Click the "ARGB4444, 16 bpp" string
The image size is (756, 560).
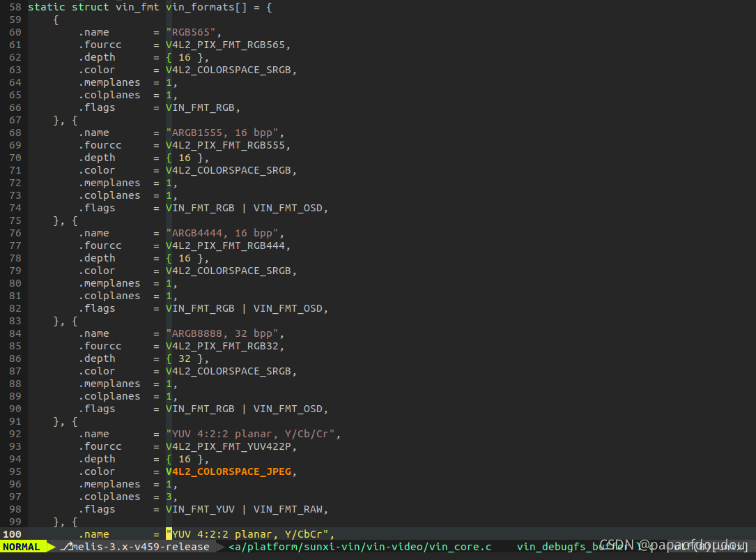[x=222, y=233]
